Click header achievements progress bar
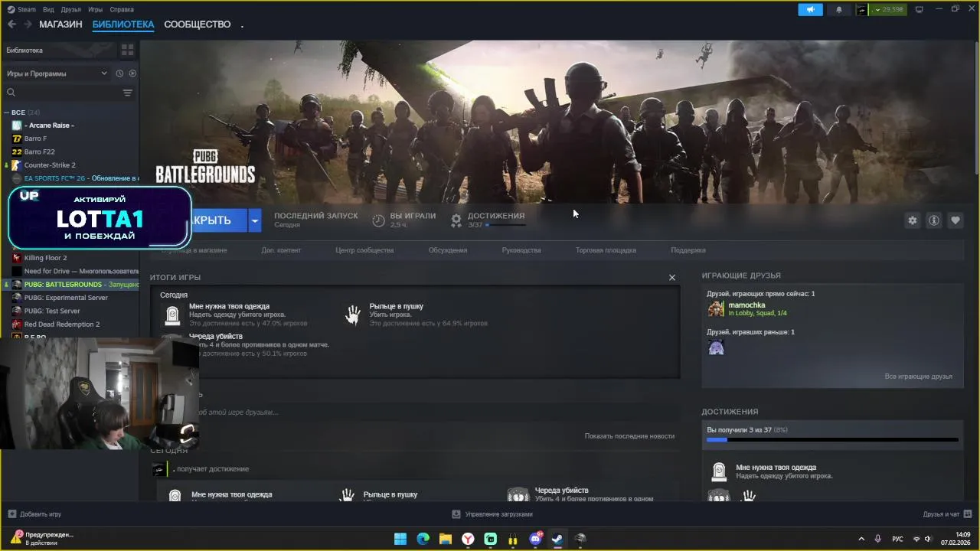Viewport: 980px width, 551px height. point(505,225)
